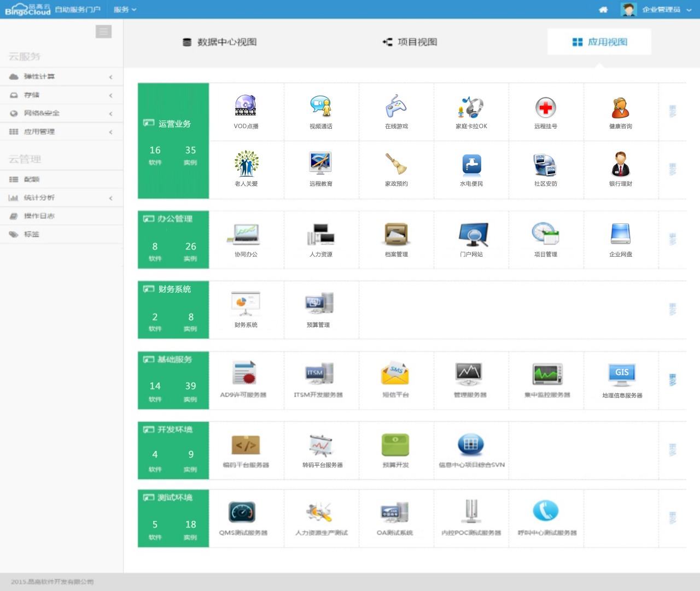Click the user avatar in header
700x591 pixels.
pos(629,9)
